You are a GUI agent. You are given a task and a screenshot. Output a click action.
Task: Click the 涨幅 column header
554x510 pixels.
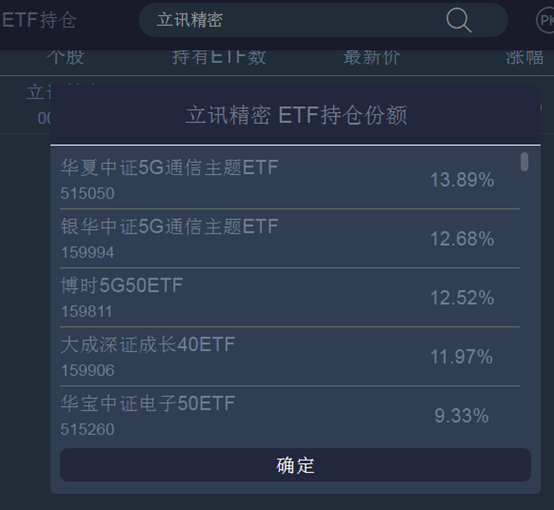coord(524,57)
